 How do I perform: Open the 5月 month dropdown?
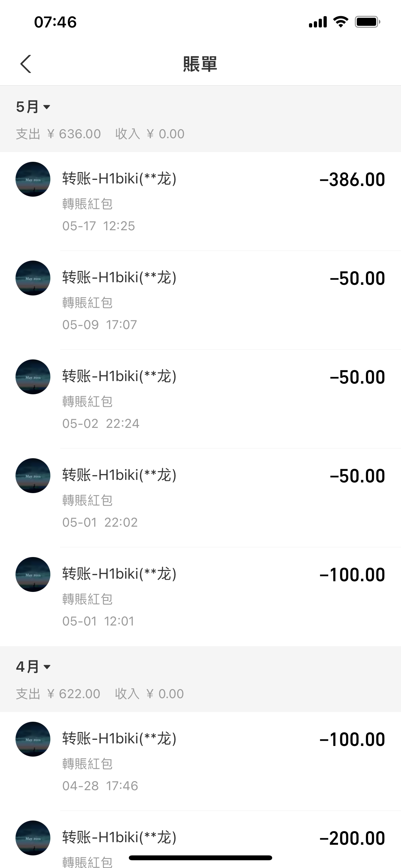(x=33, y=107)
